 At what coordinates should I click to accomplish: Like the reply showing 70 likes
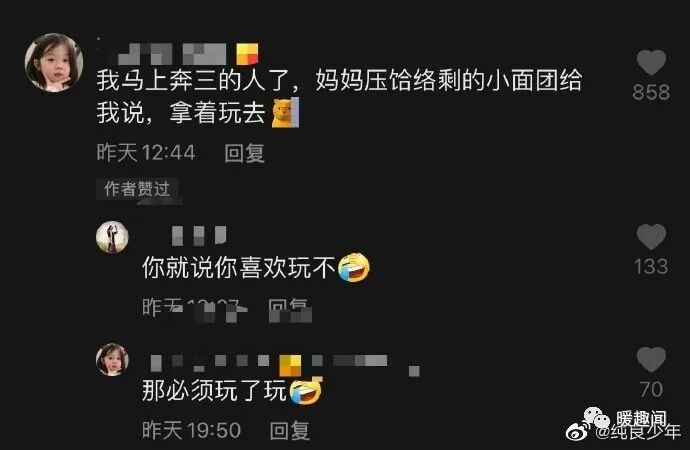tap(651, 359)
